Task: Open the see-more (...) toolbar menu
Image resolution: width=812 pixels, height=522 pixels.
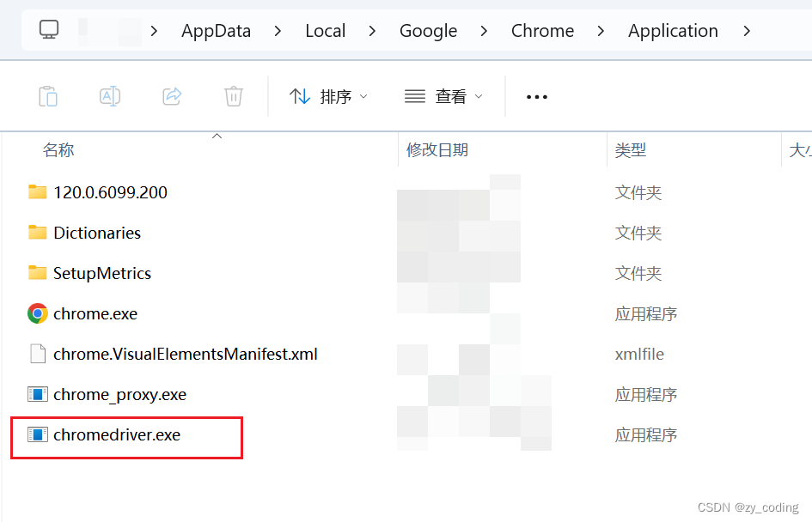Action: [536, 96]
